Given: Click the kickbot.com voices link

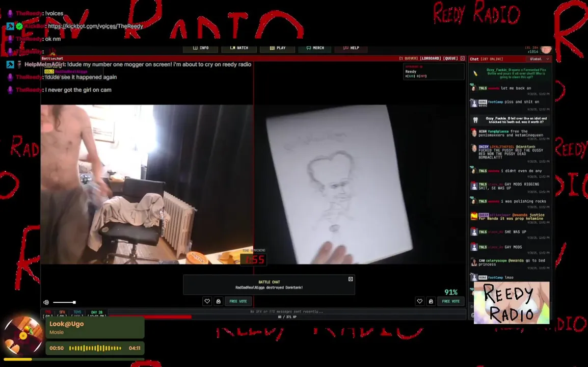Looking at the screenshot, I should [x=96, y=27].
